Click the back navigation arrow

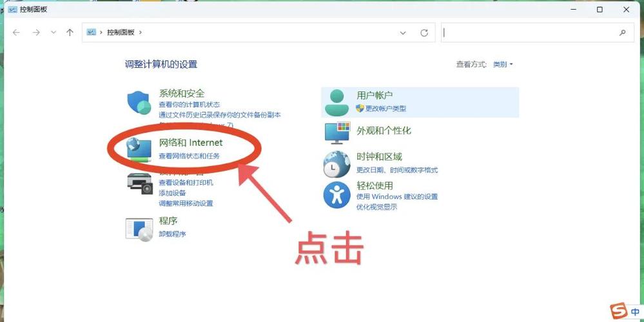[x=17, y=32]
